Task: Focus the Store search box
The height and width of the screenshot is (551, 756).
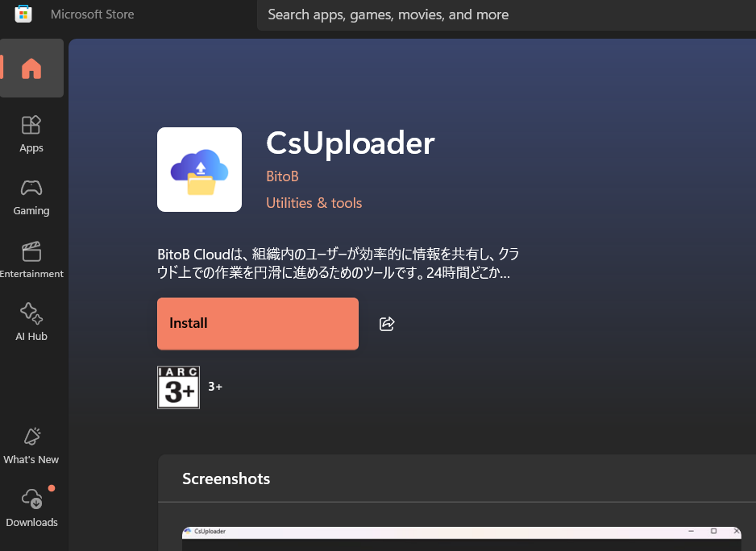Action: click(506, 15)
